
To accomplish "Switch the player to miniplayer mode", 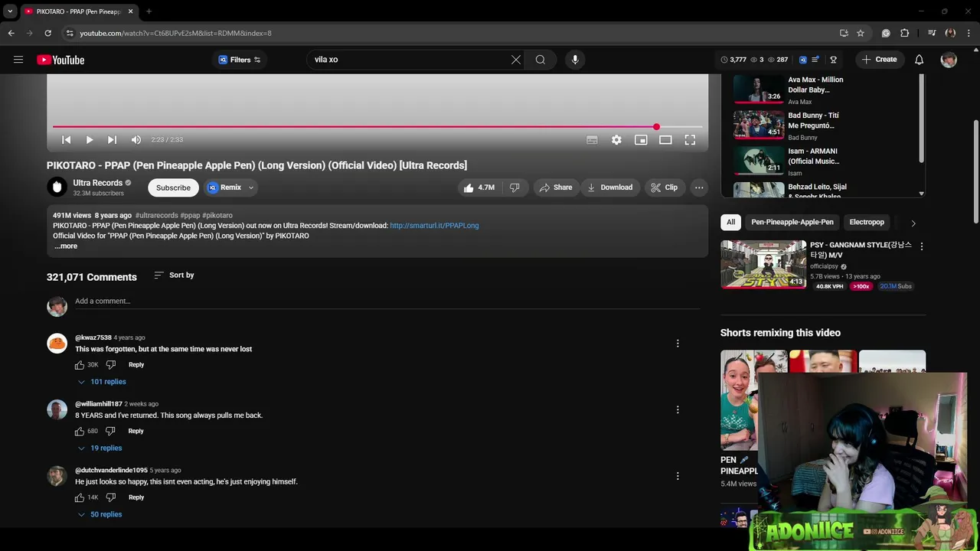I will tap(641, 140).
